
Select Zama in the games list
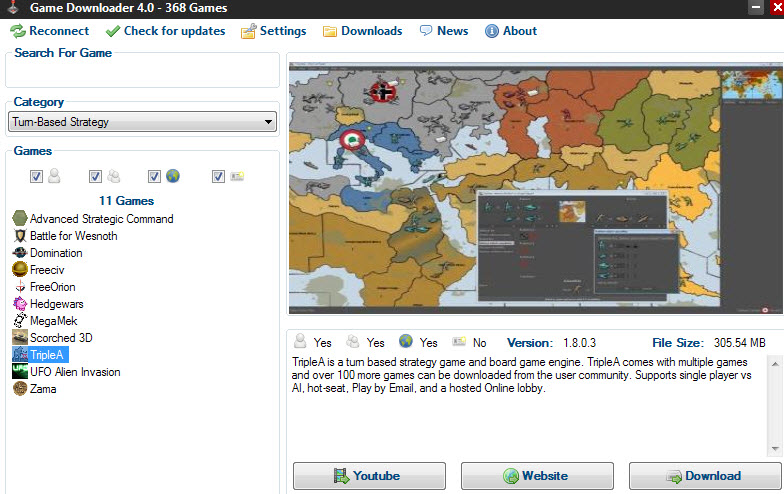point(43,388)
